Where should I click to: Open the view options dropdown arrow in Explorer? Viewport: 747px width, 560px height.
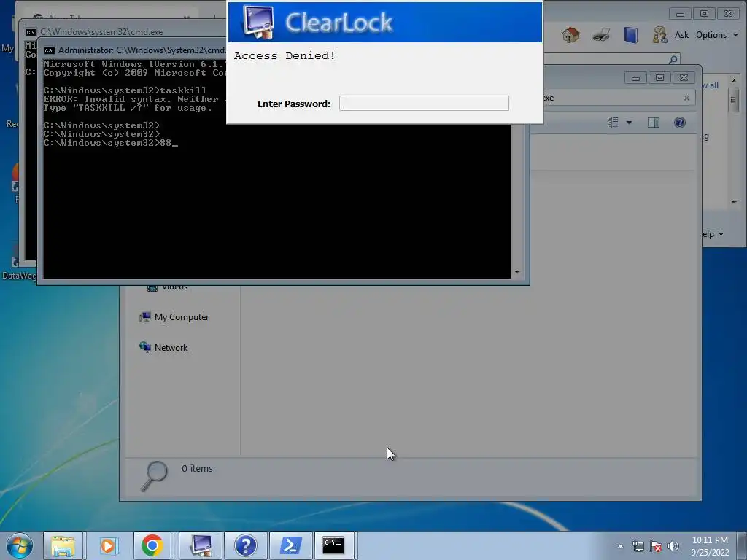pos(629,122)
